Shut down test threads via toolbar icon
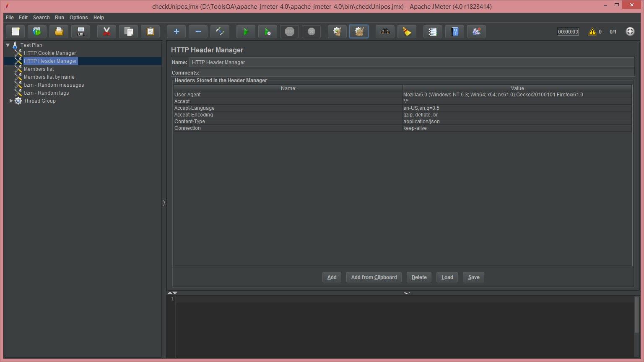 coord(312,31)
